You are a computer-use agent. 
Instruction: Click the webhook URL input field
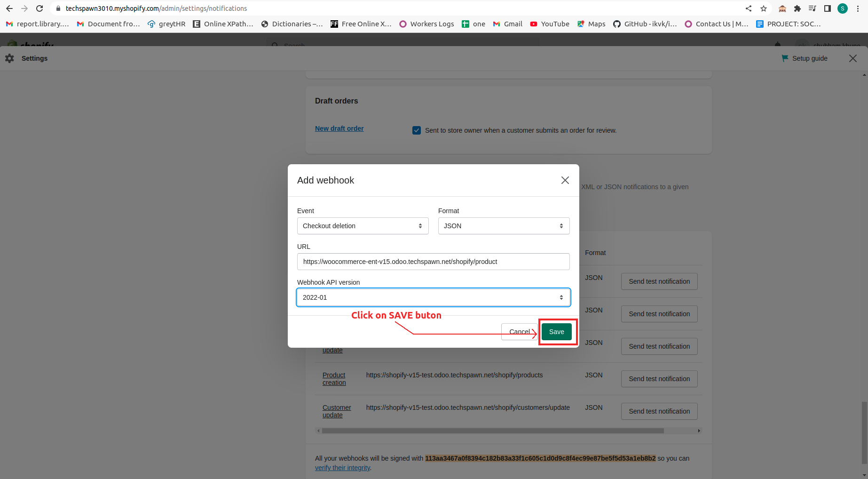click(x=433, y=262)
